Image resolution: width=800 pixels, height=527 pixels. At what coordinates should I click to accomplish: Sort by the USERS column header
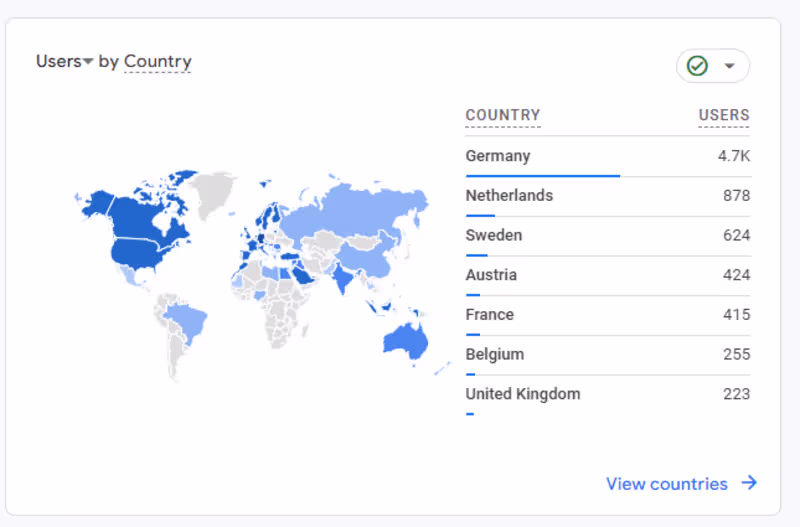[x=724, y=115]
